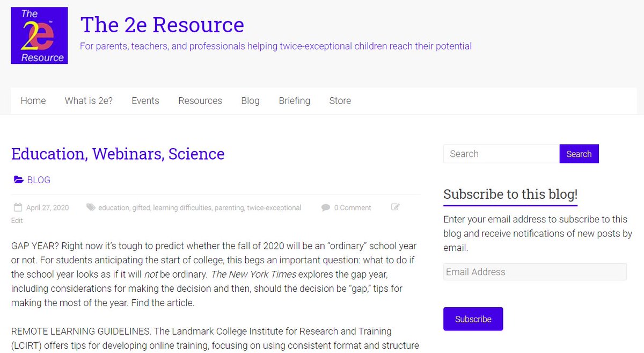Visit the Store menu item
Screen dimensions: 644x353
click(x=340, y=100)
